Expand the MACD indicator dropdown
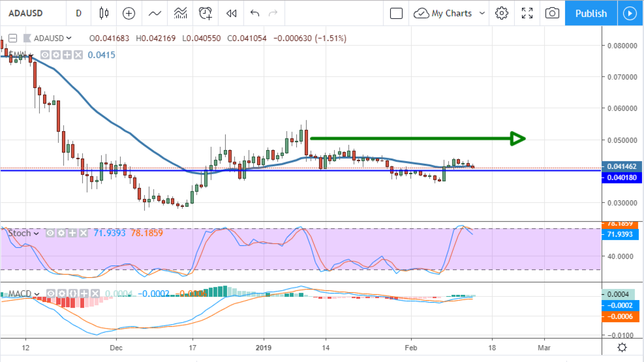This screenshot has height=362, width=644. pos(37,294)
